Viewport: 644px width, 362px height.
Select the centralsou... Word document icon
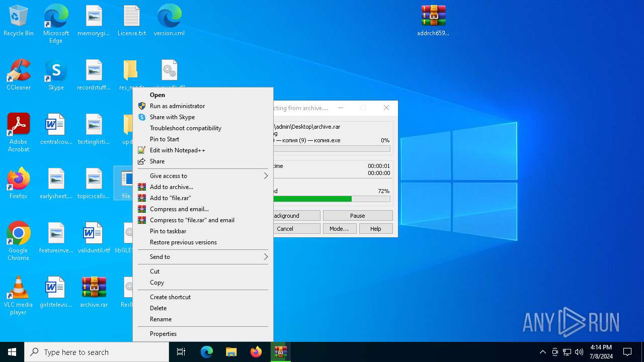56,130
